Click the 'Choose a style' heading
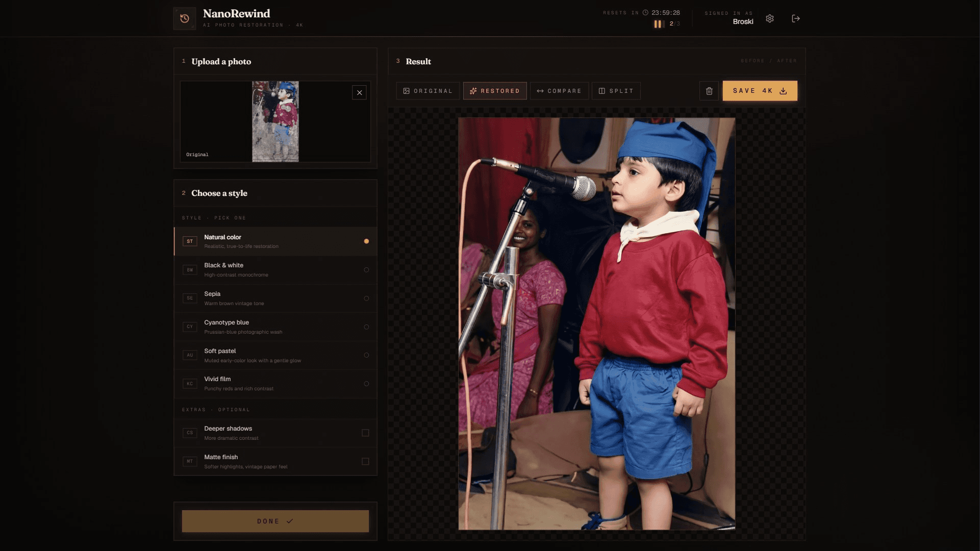Image resolution: width=980 pixels, height=551 pixels. tap(219, 193)
